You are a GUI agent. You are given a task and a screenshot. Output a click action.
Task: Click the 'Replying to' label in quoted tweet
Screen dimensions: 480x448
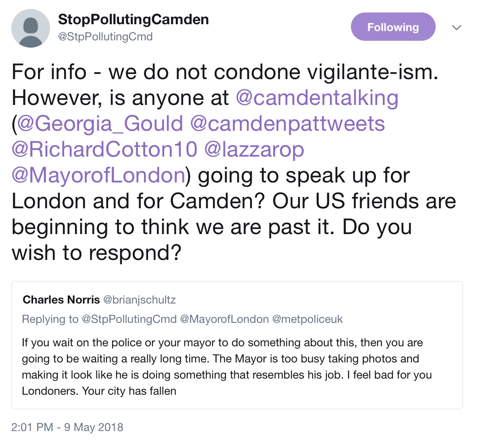[x=50, y=319]
